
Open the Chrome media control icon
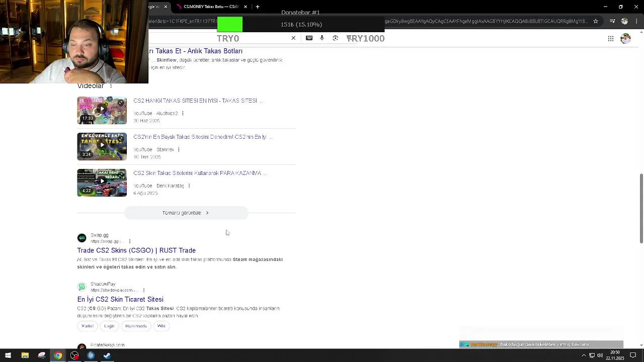(x=612, y=21)
